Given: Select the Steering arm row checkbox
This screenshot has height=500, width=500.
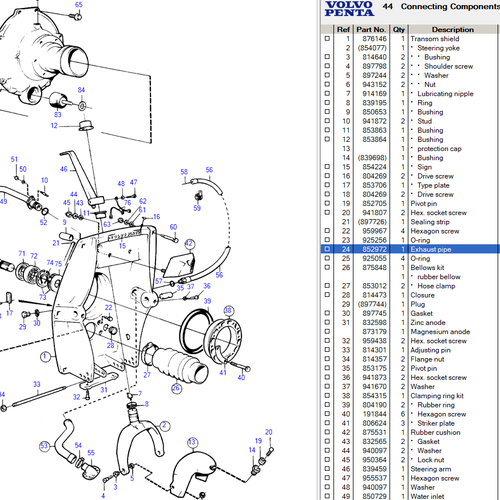Looking at the screenshot, I should click(327, 469).
